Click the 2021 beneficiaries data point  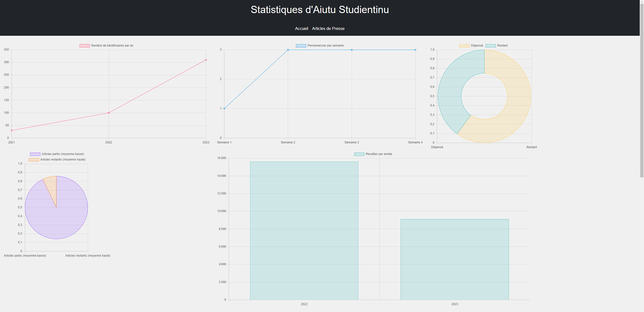coord(12,131)
